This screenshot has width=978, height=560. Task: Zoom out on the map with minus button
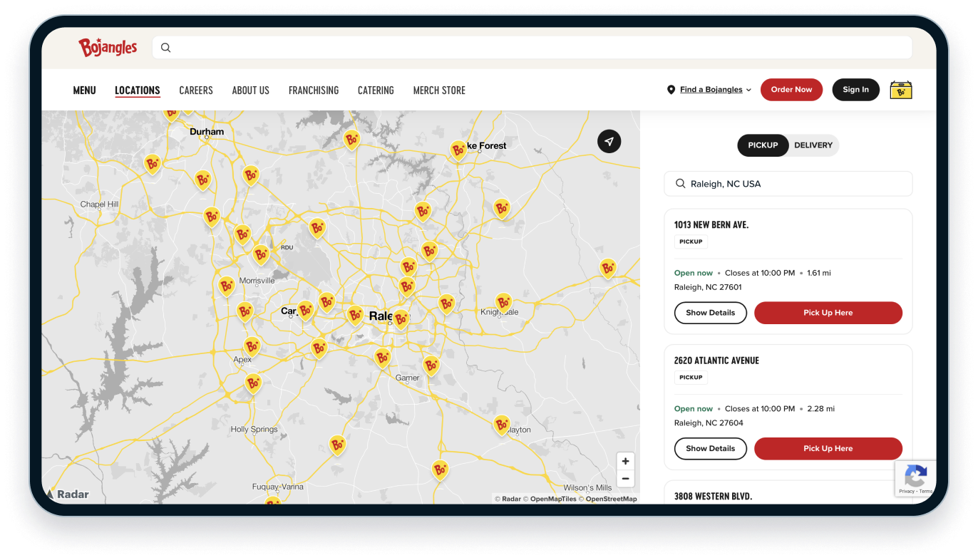(x=625, y=479)
